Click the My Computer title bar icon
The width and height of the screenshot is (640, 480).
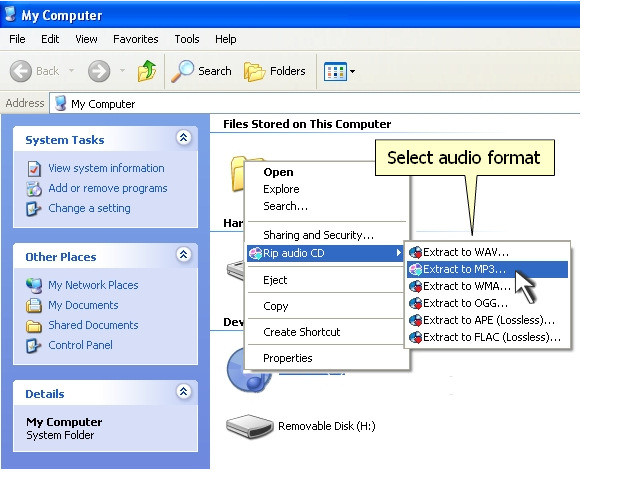point(10,14)
